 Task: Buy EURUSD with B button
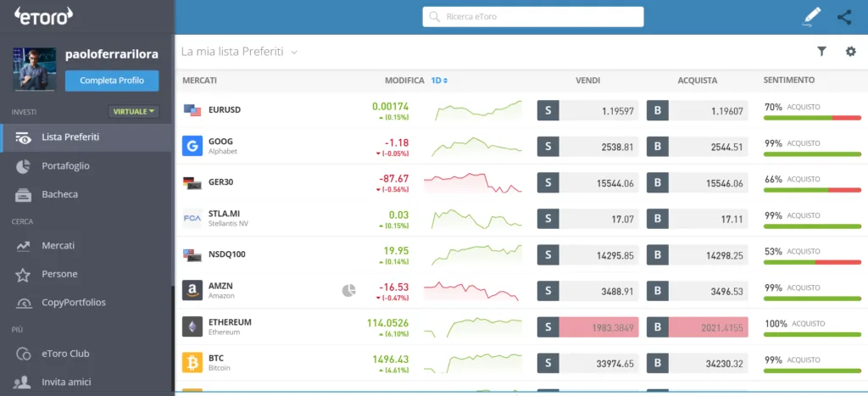[658, 110]
